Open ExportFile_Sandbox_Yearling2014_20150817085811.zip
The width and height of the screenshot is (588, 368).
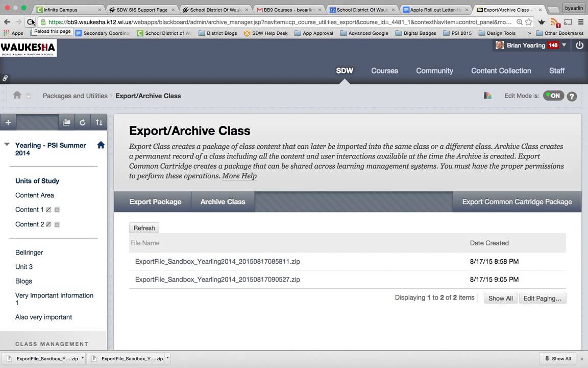tap(217, 261)
